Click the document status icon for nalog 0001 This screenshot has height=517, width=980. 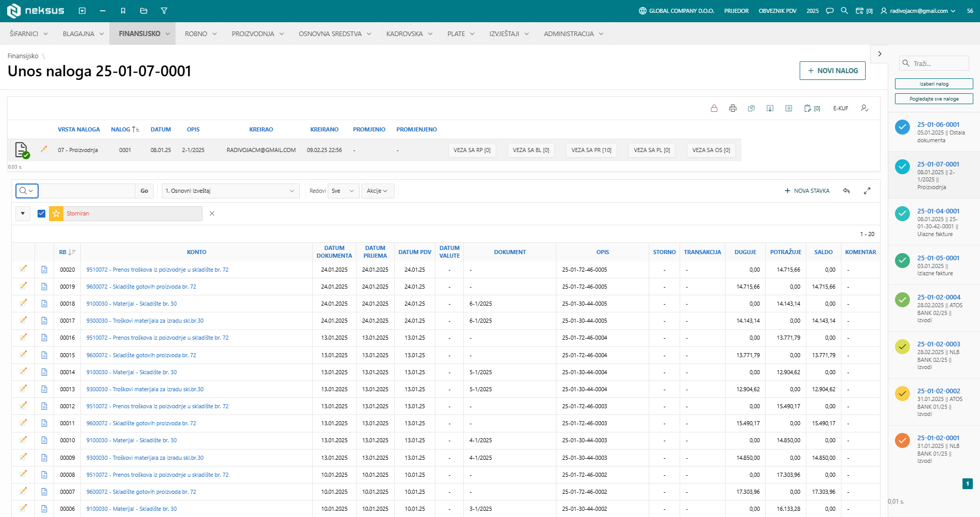point(22,150)
